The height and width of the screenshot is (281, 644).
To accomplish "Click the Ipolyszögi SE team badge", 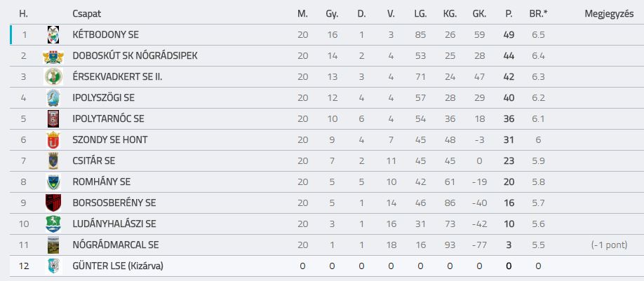I will point(53,97).
